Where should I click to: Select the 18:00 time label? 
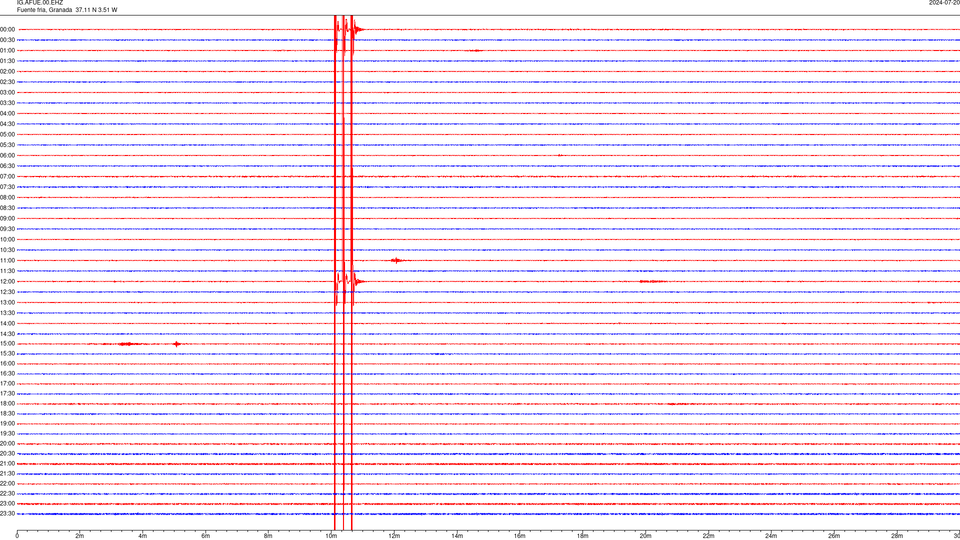point(7,403)
